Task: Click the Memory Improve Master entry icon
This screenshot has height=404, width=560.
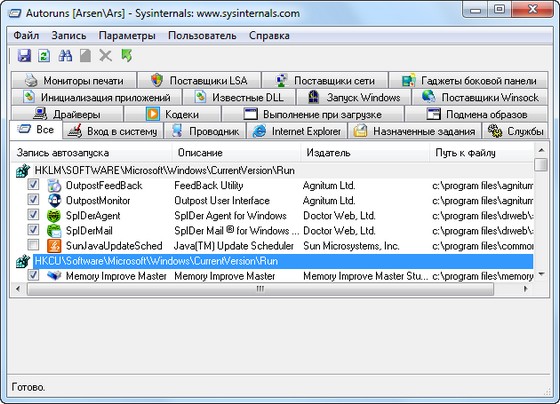Action: [54, 276]
